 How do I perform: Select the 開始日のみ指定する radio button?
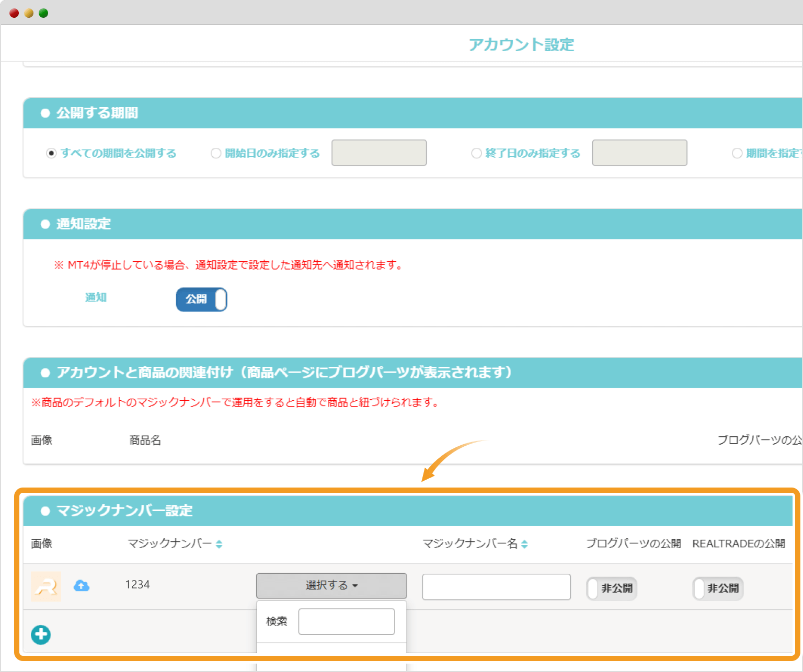tap(216, 153)
